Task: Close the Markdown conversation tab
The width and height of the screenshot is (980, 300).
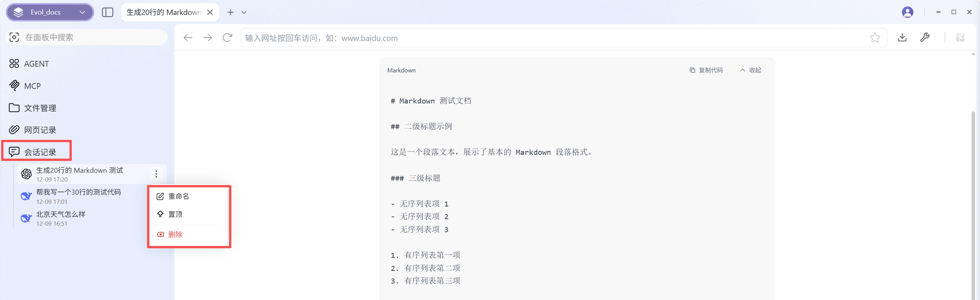Action: click(x=210, y=12)
